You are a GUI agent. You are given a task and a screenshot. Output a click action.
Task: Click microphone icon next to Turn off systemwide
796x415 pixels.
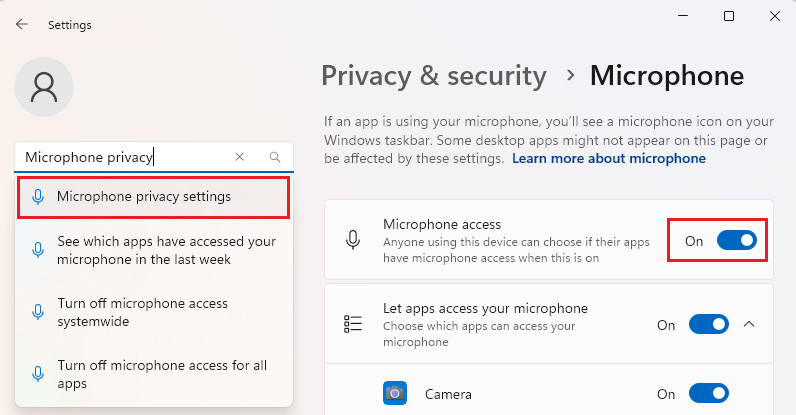tap(38, 312)
